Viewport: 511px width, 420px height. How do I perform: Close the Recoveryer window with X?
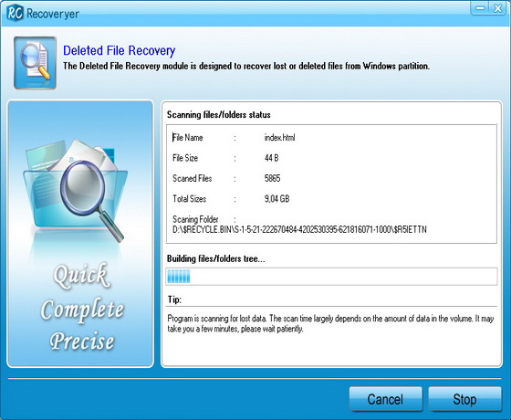pyautogui.click(x=497, y=8)
